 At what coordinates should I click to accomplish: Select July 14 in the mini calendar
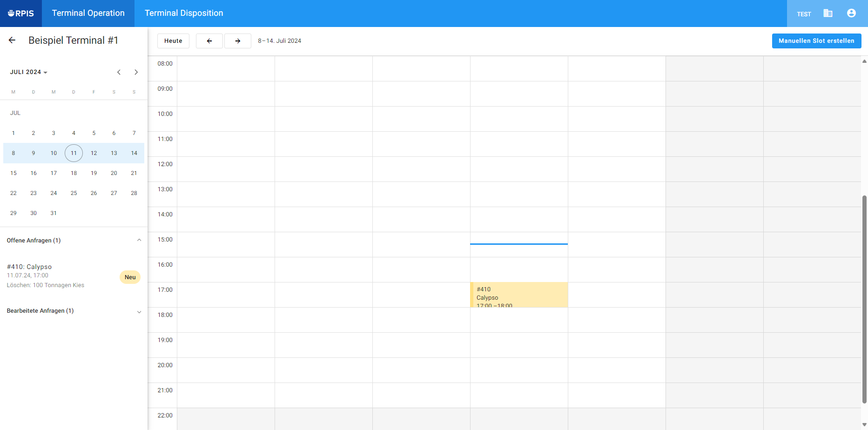(x=134, y=153)
